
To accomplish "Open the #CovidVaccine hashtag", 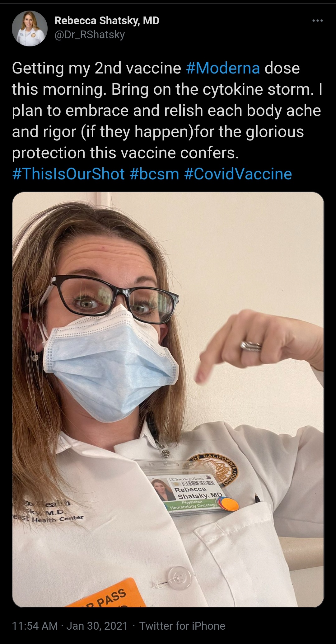I will click(x=238, y=174).
